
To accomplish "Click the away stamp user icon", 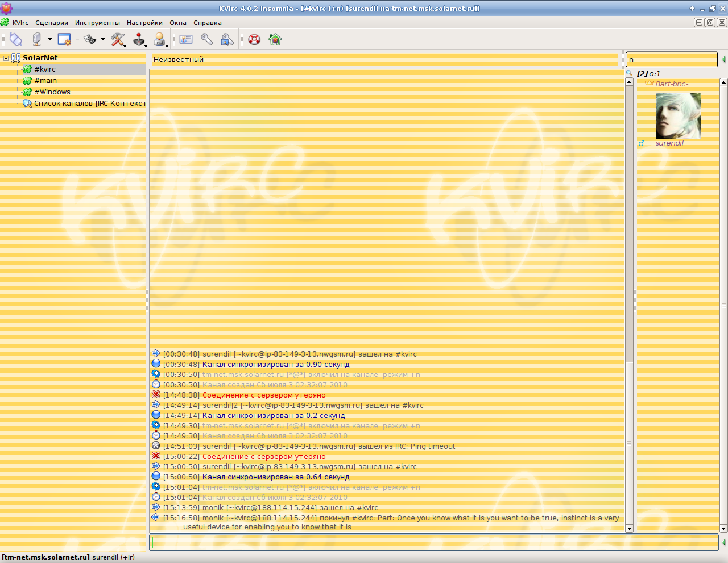I will [160, 39].
